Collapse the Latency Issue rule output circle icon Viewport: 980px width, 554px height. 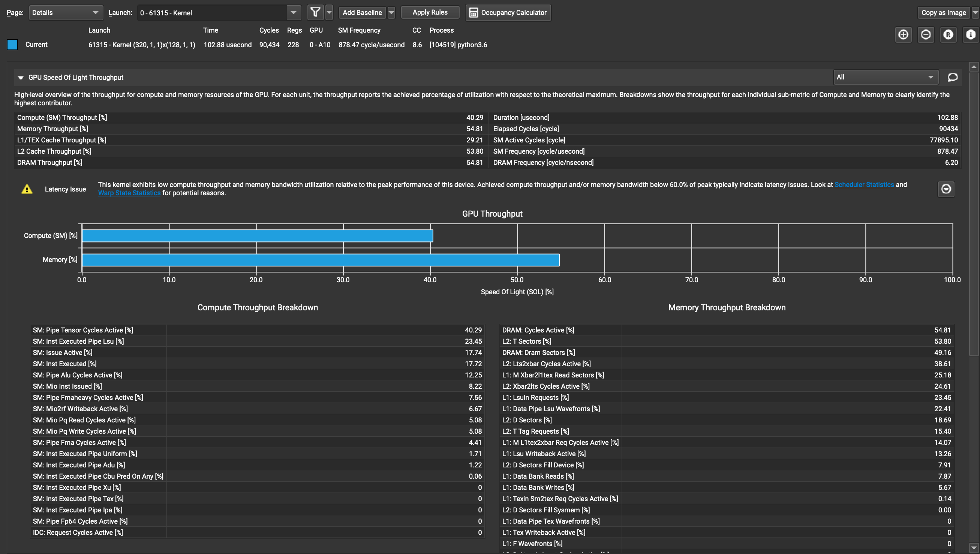point(946,189)
